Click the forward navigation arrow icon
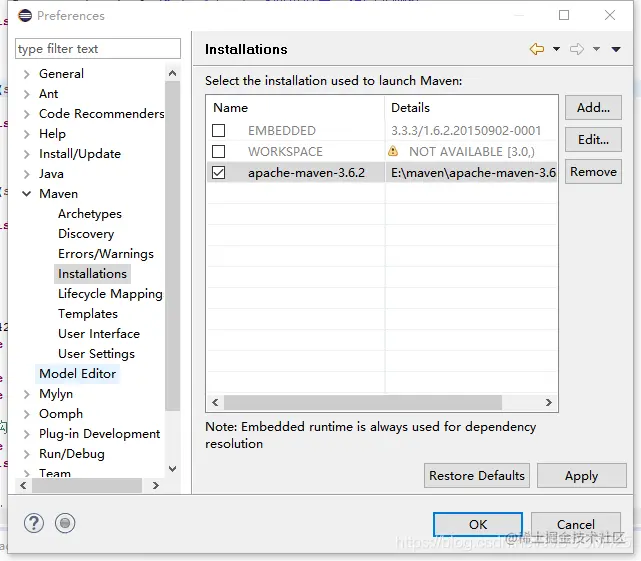The image size is (641, 561). point(577,49)
